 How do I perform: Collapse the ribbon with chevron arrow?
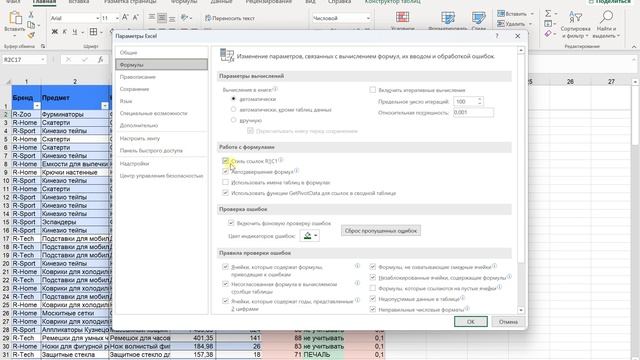pos(634,46)
